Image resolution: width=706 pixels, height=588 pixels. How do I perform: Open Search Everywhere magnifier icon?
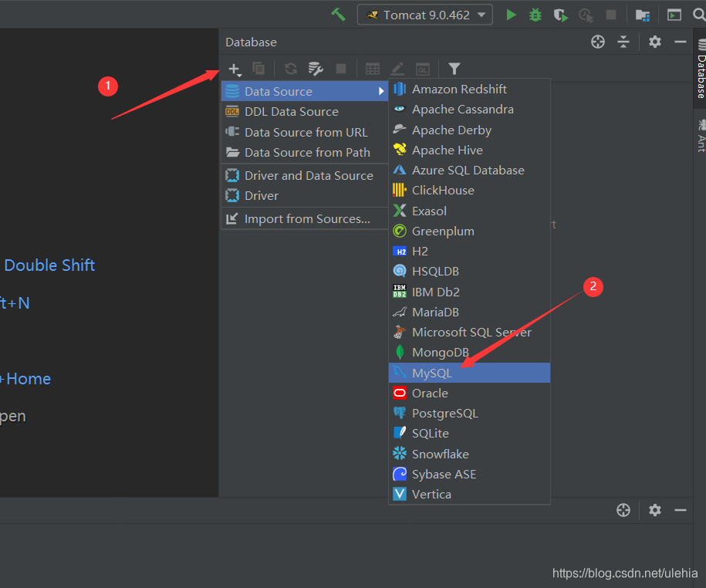pos(699,15)
